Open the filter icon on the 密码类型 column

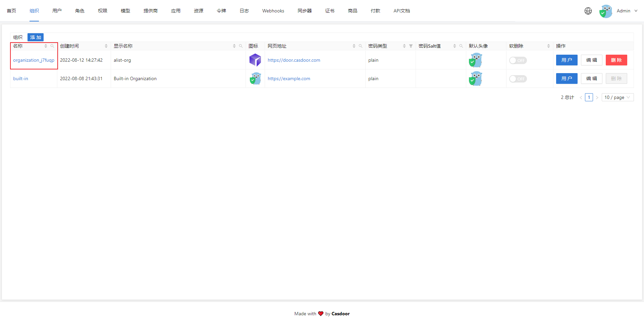point(411,46)
